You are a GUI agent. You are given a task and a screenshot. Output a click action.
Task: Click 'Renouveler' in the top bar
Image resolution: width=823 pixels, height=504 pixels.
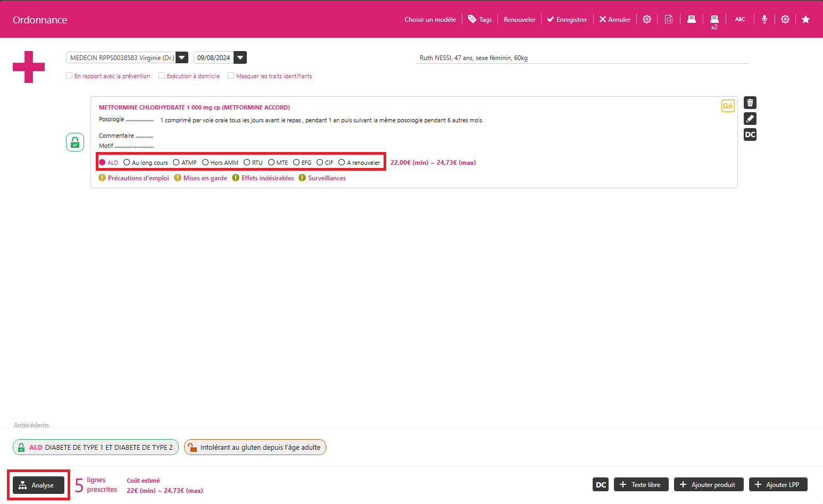pyautogui.click(x=519, y=20)
